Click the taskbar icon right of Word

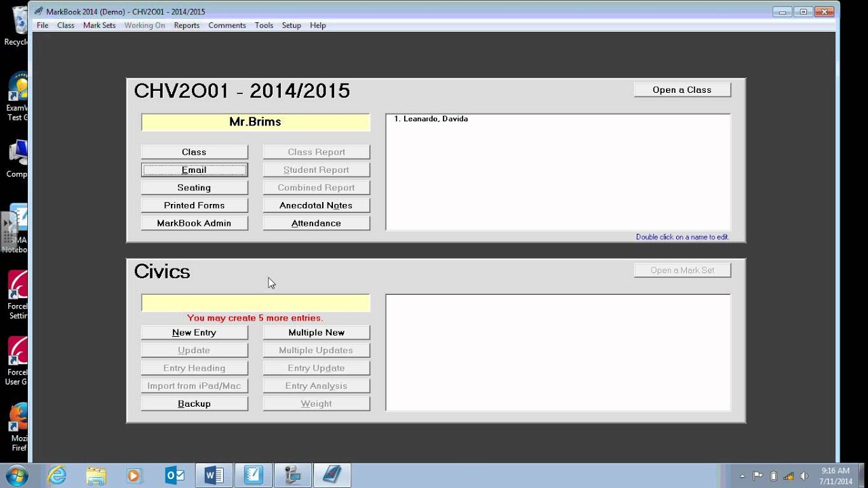click(x=253, y=475)
